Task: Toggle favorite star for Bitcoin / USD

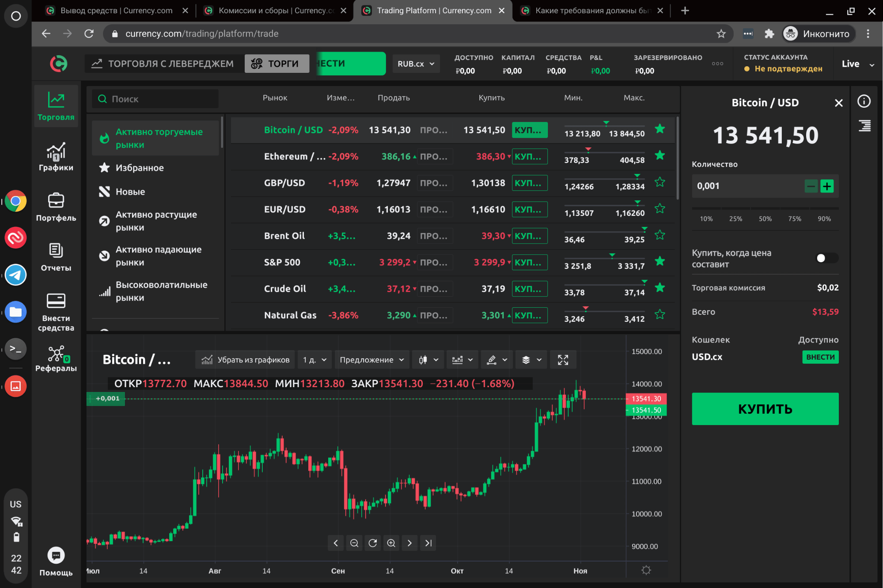Action: tap(660, 129)
